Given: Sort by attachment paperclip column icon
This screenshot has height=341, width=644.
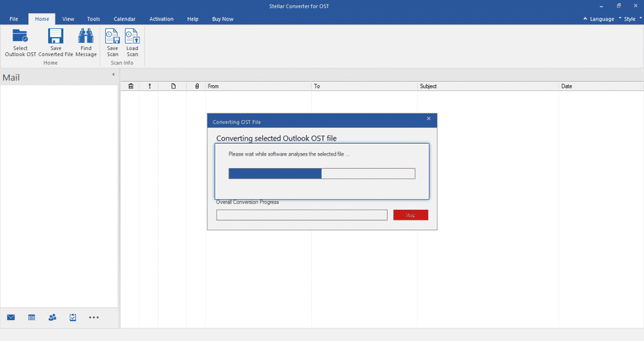Looking at the screenshot, I should (x=197, y=86).
